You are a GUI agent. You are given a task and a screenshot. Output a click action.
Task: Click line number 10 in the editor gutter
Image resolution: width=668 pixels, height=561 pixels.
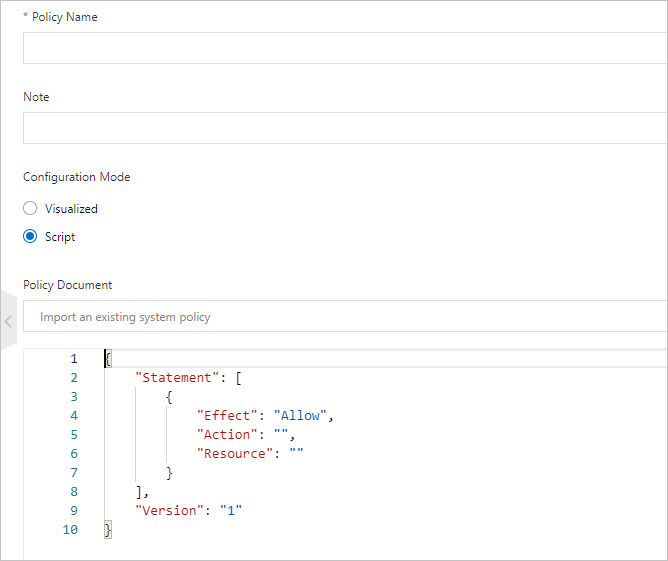click(70, 530)
